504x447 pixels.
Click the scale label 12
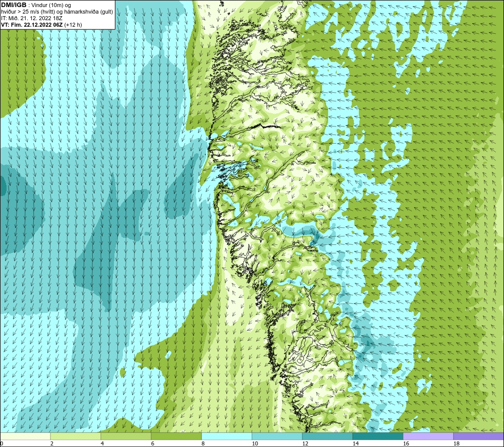[305, 444]
